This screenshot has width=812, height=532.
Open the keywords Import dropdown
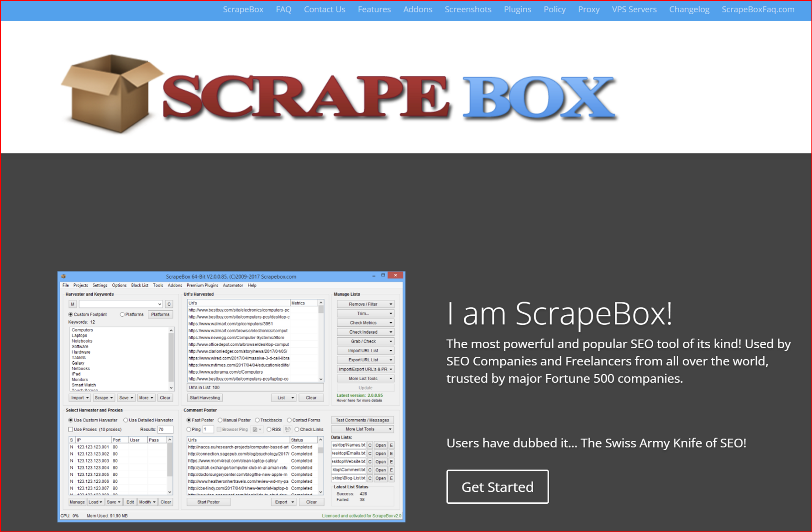pyautogui.click(x=80, y=398)
